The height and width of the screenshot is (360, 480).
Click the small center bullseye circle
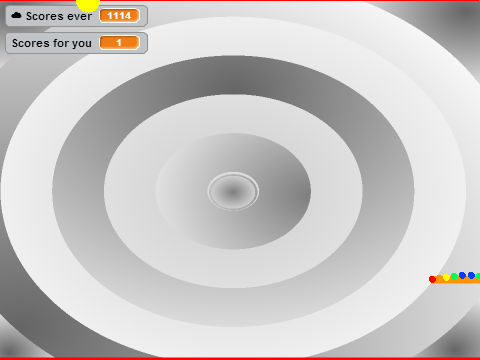[233, 191]
